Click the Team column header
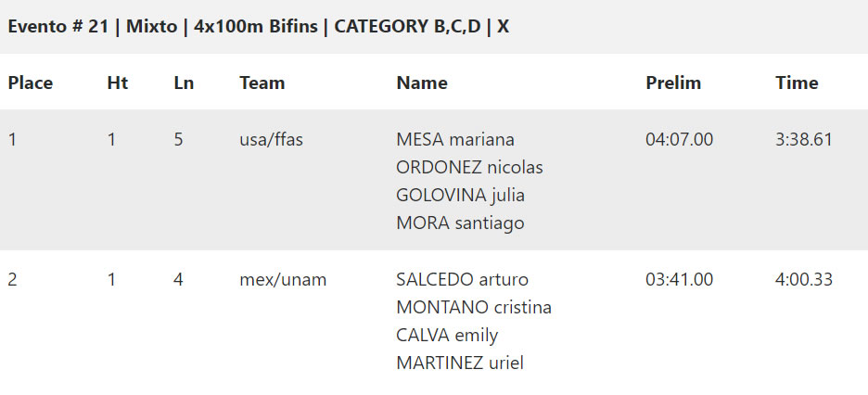This screenshot has width=868, height=395. (x=262, y=83)
